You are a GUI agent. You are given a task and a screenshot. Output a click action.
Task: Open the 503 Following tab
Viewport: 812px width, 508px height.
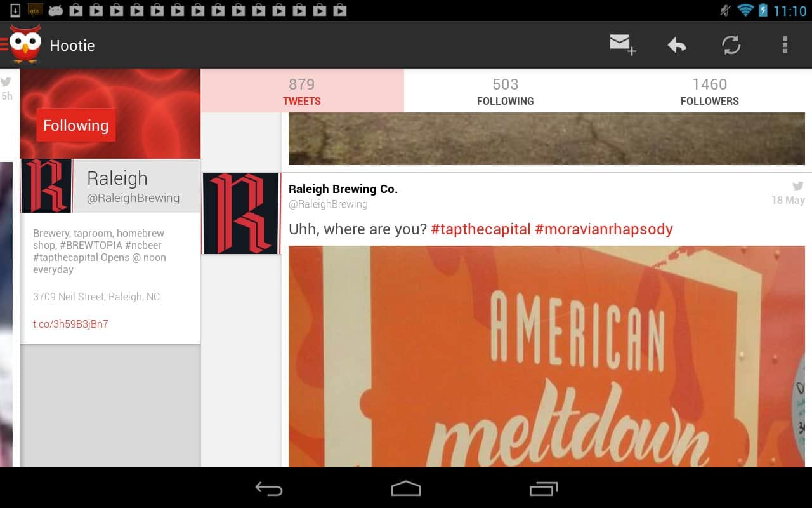click(x=505, y=91)
